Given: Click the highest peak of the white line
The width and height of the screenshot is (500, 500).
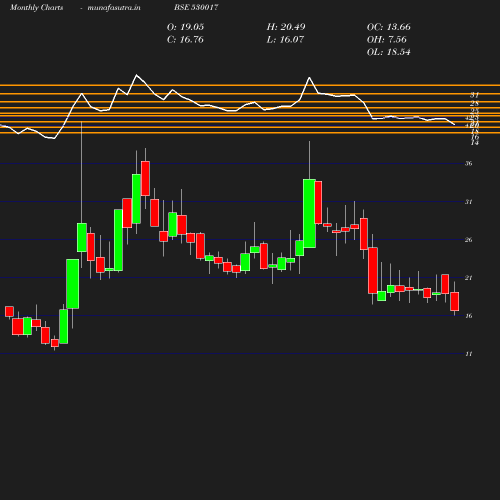Looking at the screenshot, I should pyautogui.click(x=136, y=75).
